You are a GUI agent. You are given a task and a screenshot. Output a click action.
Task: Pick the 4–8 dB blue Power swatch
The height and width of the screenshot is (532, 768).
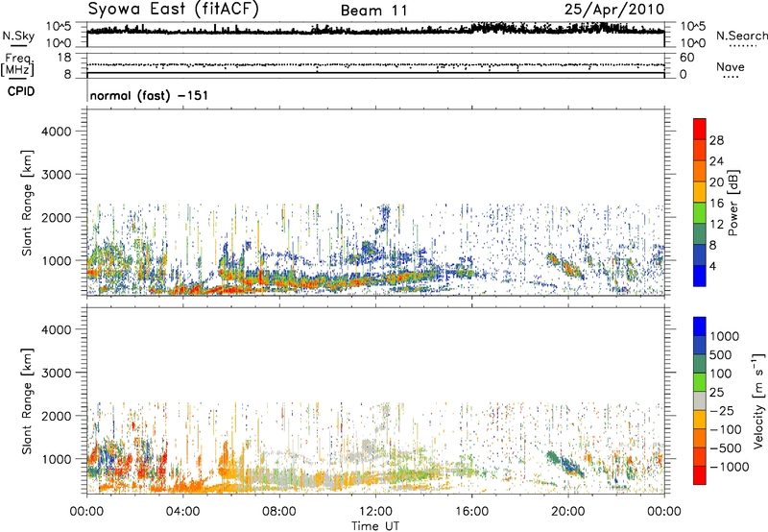pyautogui.click(x=700, y=254)
